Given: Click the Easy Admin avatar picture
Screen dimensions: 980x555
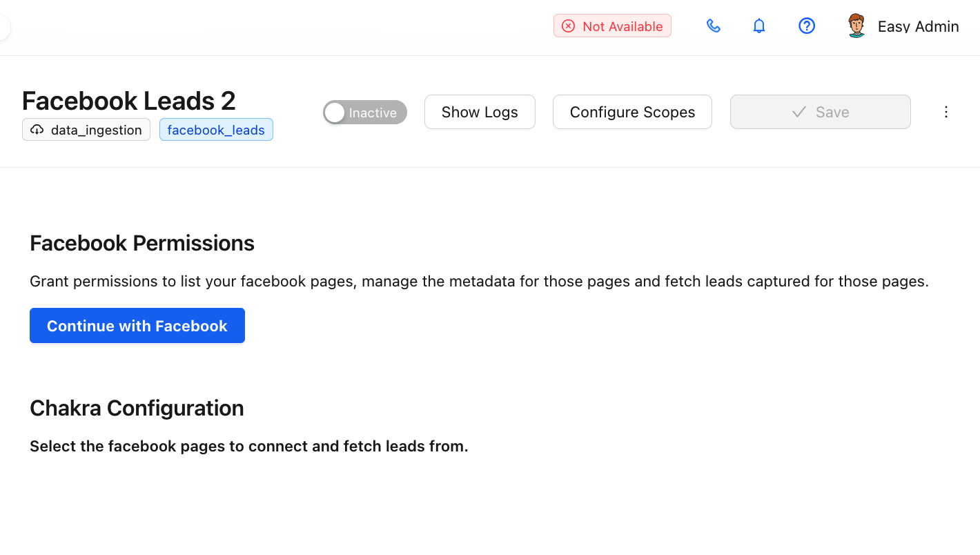Looking at the screenshot, I should click(x=856, y=26).
